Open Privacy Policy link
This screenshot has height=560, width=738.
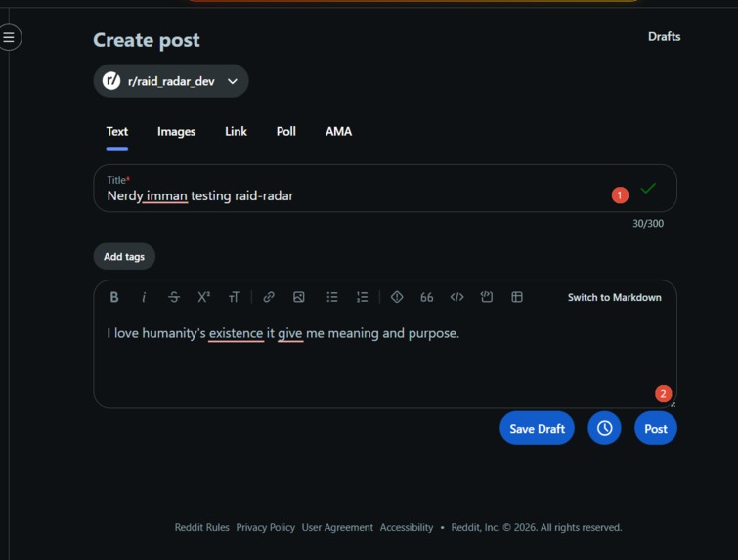pos(266,527)
